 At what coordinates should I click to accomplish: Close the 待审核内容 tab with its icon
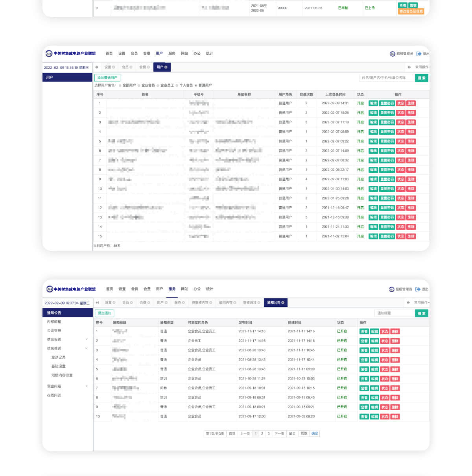point(211,303)
